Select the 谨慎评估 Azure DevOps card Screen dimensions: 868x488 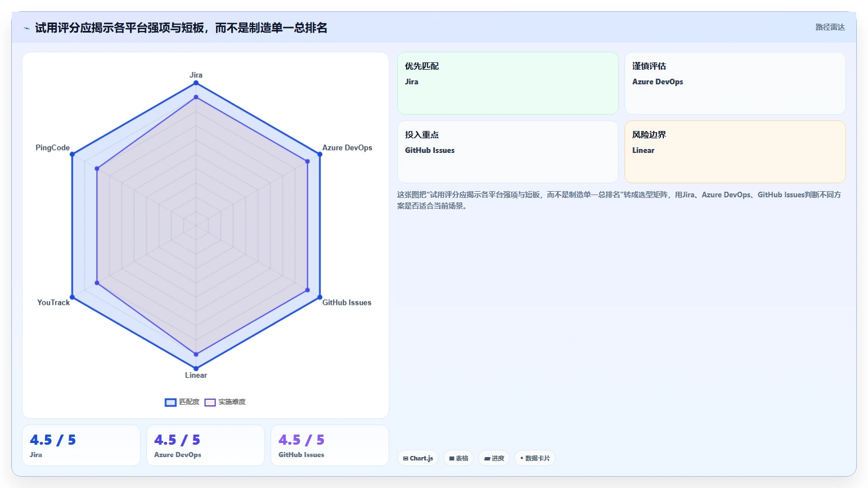(x=735, y=83)
